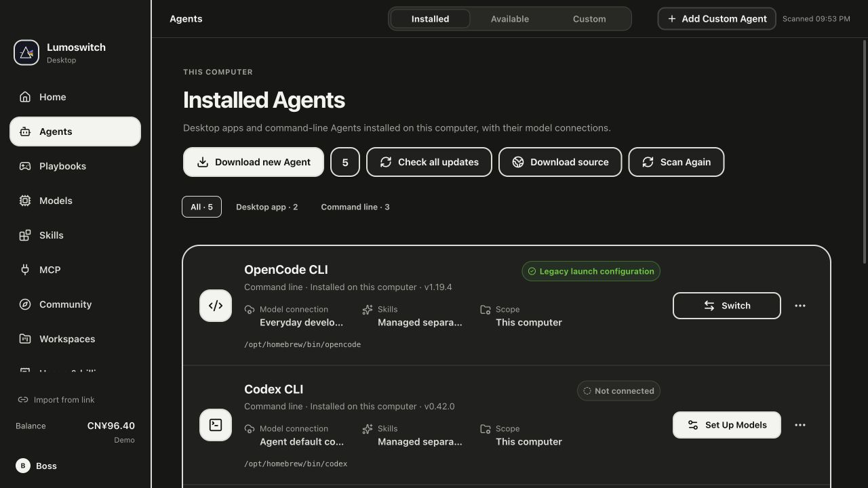Click /opt/homebrew/bin/codex path

pyautogui.click(x=296, y=464)
